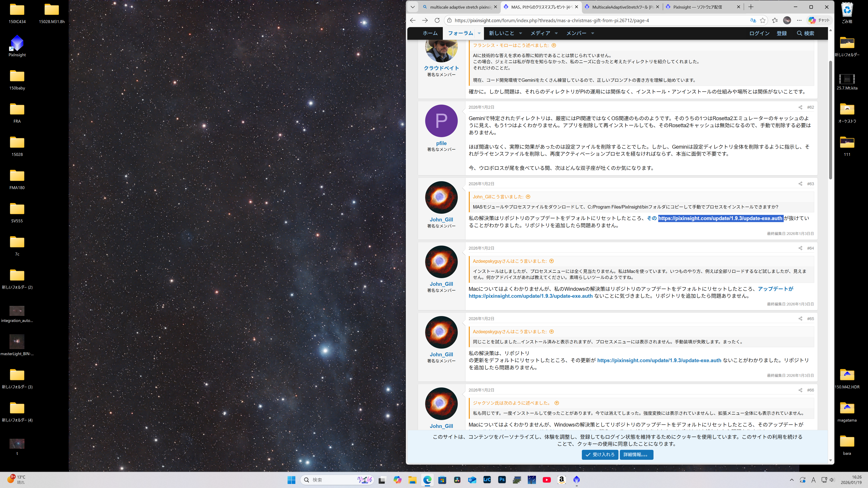Expand the フォーラム menu dropdown arrow

pos(479,33)
